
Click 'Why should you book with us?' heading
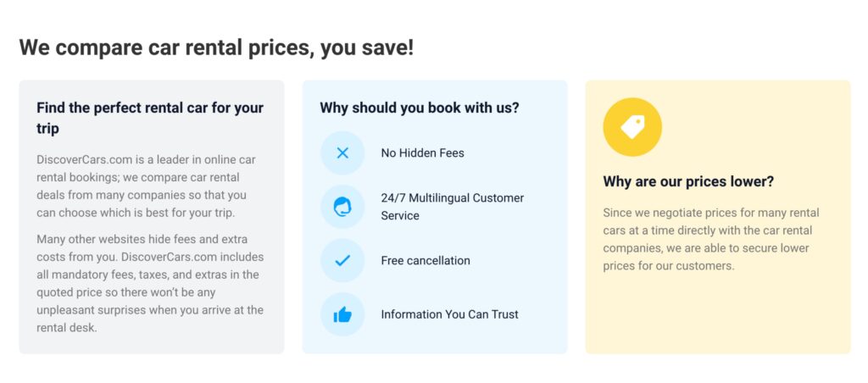420,108
